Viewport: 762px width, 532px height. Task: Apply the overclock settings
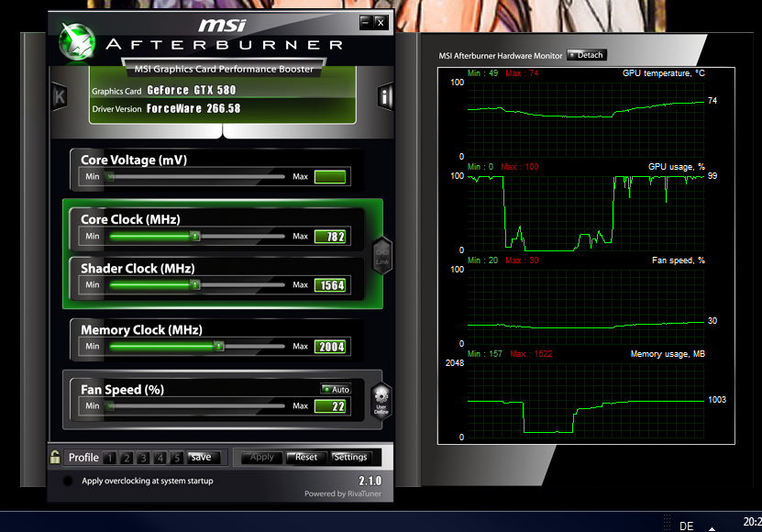(262, 457)
